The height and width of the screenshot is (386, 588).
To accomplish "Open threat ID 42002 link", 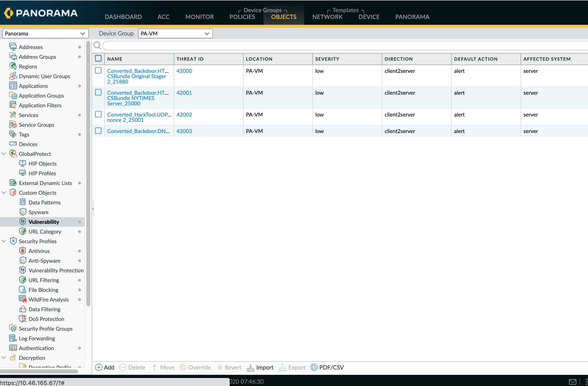I will 184,115.
